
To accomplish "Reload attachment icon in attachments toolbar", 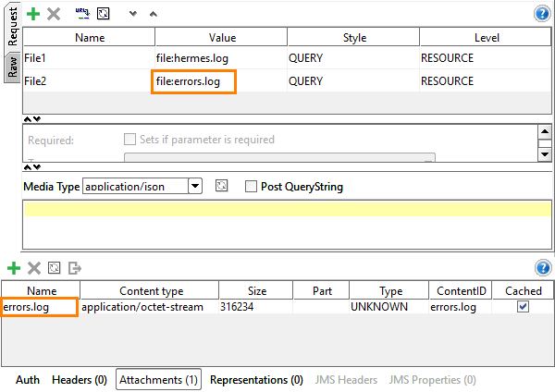I will point(55,268).
